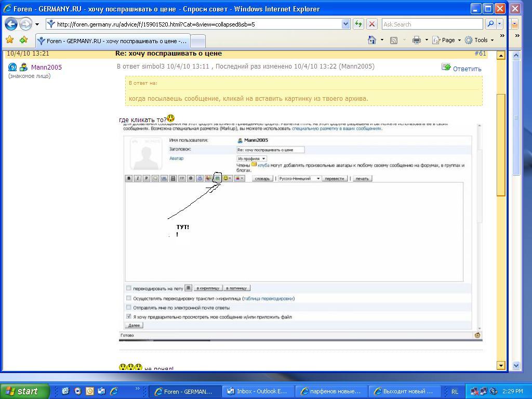
Task: Open Mann2005 user profile link
Action: [46, 67]
